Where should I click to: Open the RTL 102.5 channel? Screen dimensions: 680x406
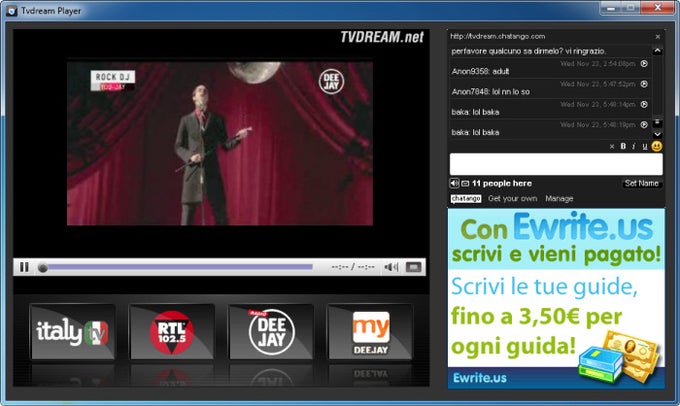[x=172, y=332]
